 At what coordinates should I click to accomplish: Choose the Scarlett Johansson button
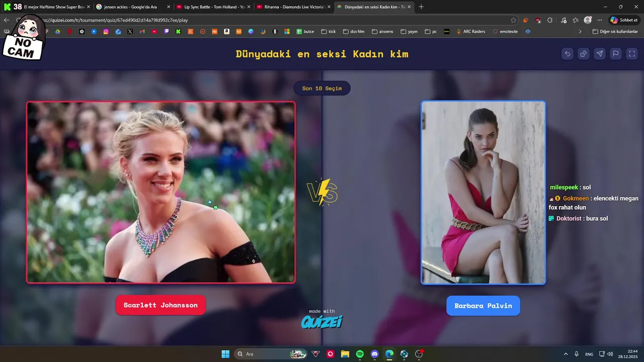(160, 305)
